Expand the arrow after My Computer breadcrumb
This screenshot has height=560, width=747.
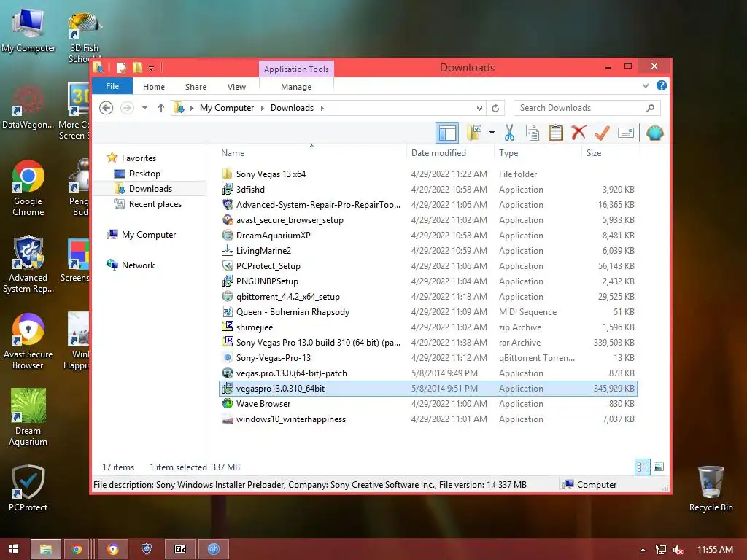(x=262, y=108)
